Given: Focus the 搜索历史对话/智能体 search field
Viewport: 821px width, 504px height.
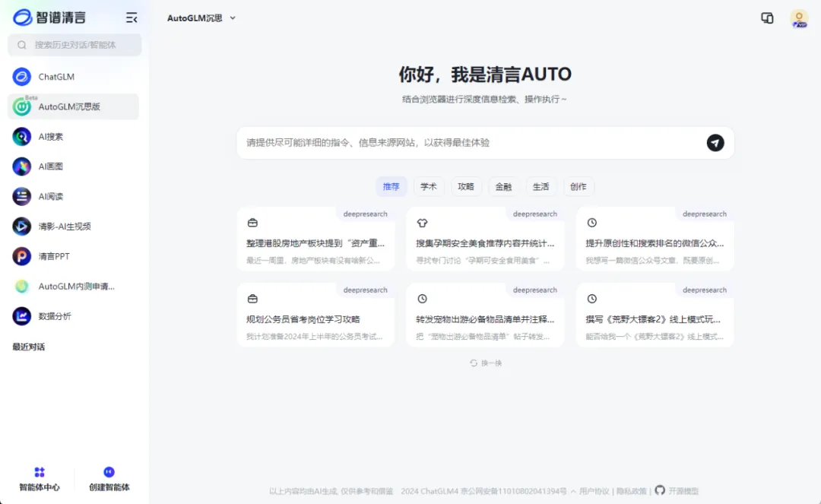Looking at the screenshot, I should coord(74,45).
